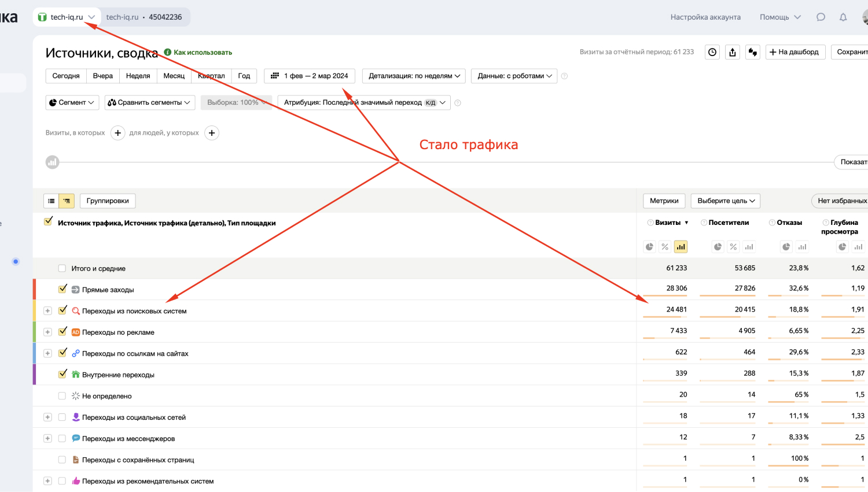Uncheck Переходы по рекламе checkbox
868x492 pixels.
(62, 331)
